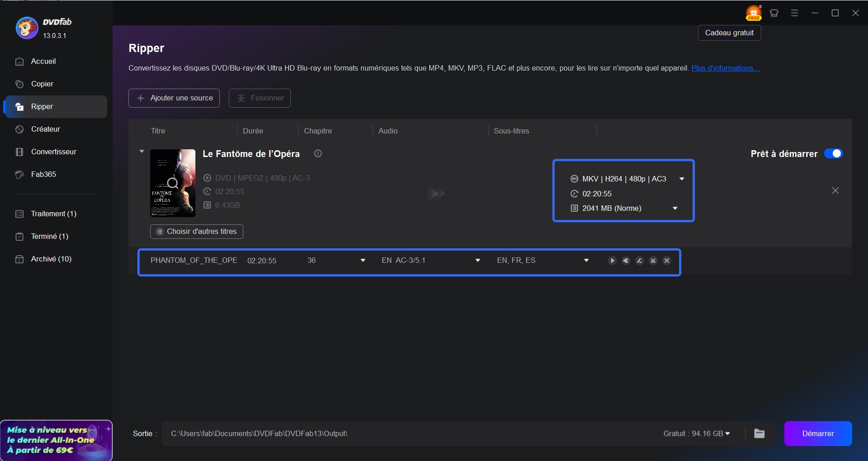
Task: Click the Accueil home icon
Action: pyautogui.click(x=19, y=62)
